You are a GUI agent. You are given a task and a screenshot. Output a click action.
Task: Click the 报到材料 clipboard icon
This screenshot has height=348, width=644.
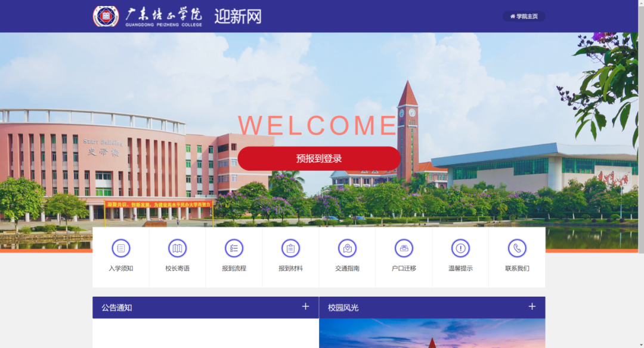[x=290, y=249]
